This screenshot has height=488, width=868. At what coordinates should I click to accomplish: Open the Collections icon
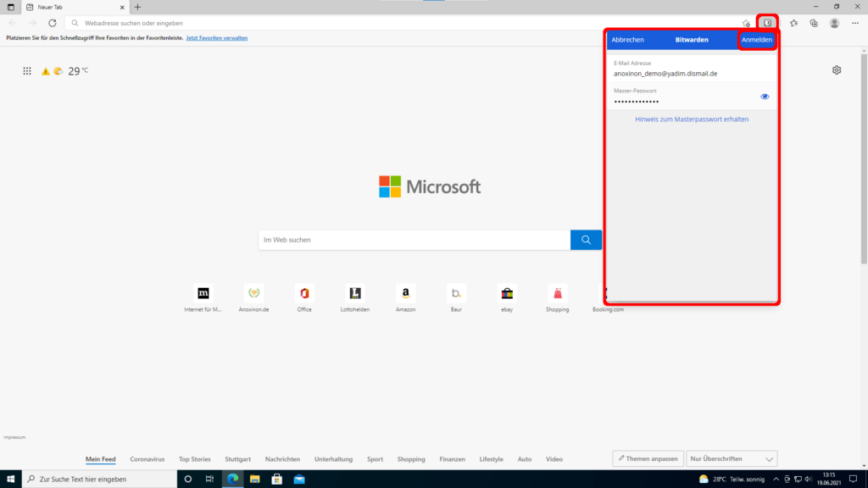tap(814, 23)
